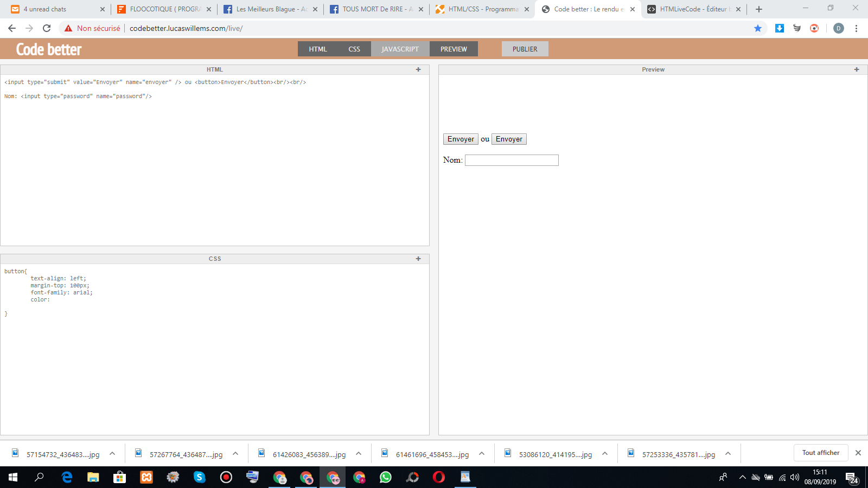
Task: Switch on the PREVIEW panel tab
Action: tap(454, 49)
